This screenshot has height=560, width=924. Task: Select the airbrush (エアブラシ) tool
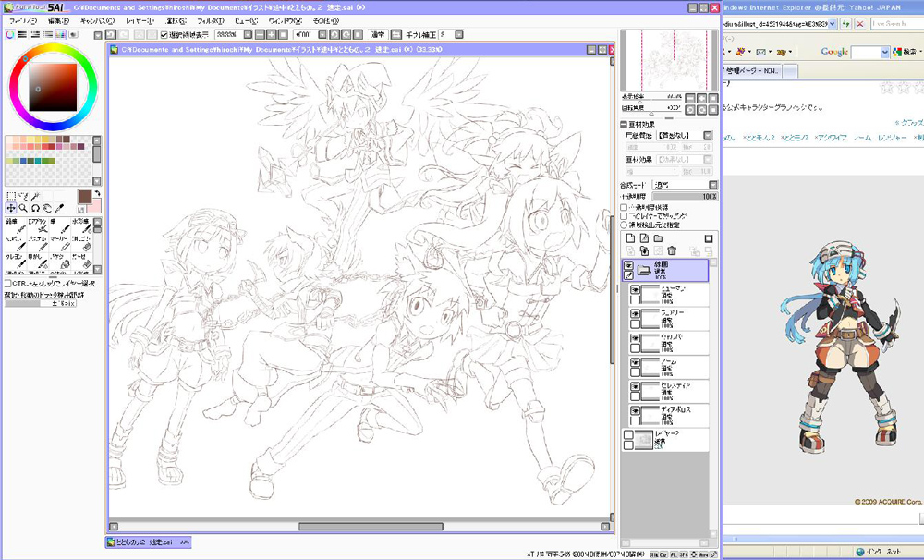[x=38, y=225]
